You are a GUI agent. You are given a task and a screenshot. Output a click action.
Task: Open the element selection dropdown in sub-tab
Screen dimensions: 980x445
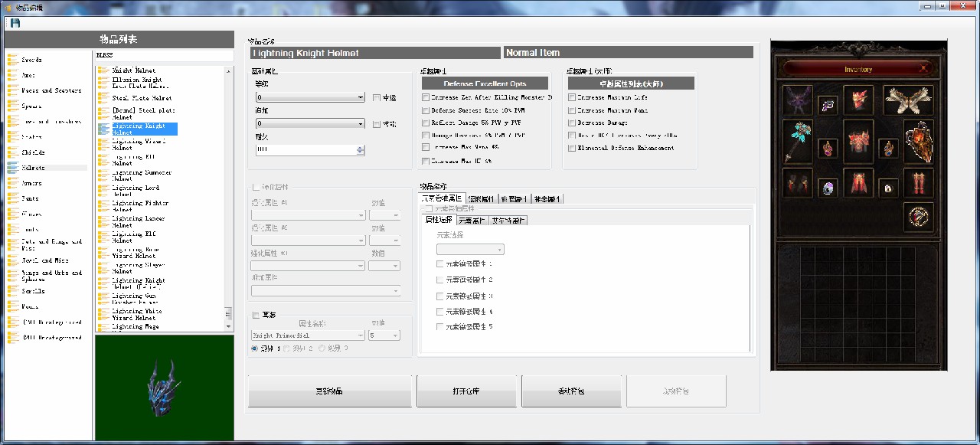tap(470, 249)
